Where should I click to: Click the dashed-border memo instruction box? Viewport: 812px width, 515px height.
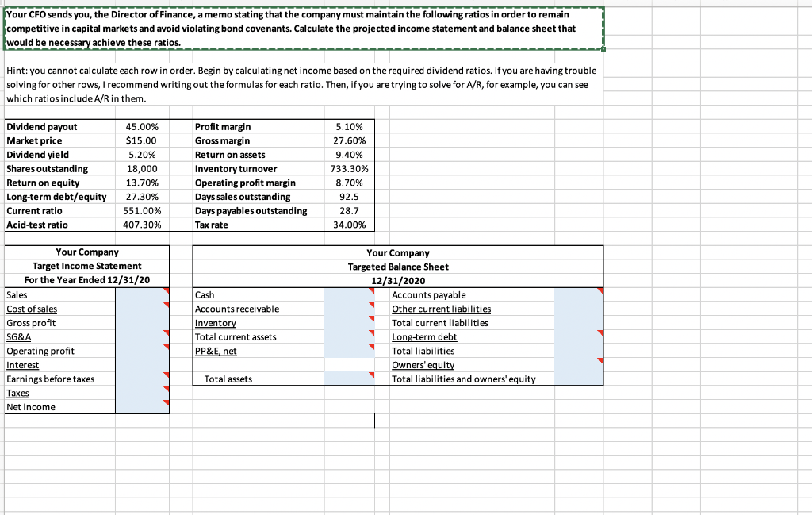(x=301, y=26)
